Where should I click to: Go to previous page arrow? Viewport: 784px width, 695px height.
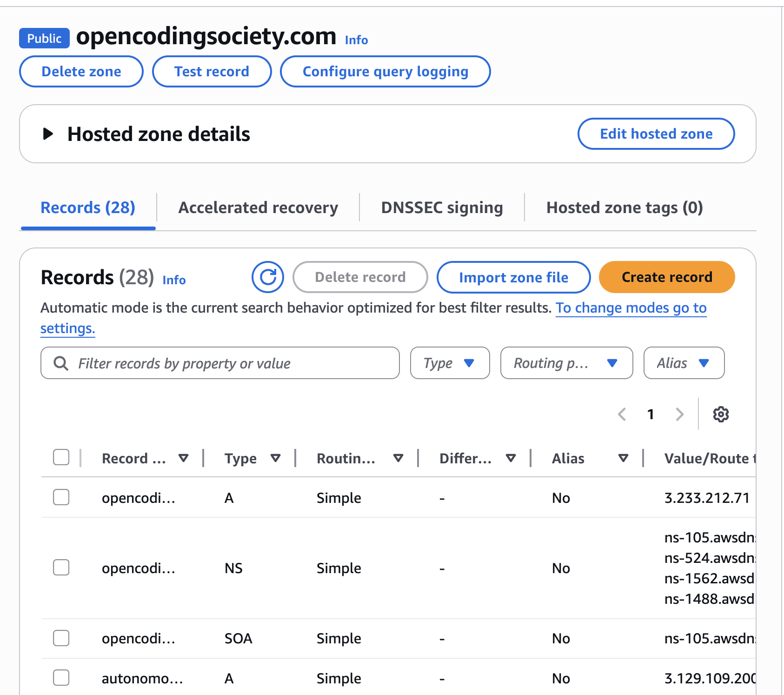pos(622,414)
